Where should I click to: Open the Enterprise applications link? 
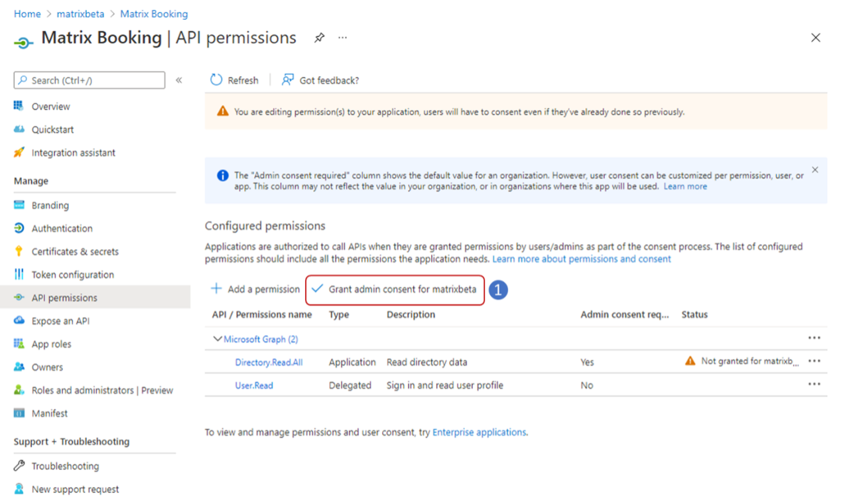click(x=480, y=432)
